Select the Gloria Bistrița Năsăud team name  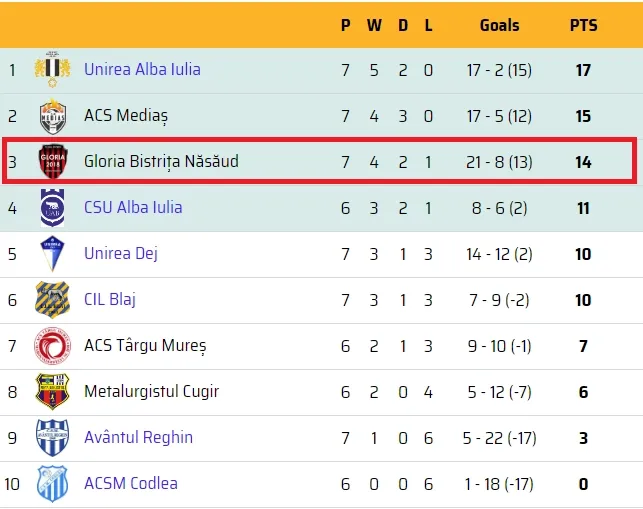point(161,162)
